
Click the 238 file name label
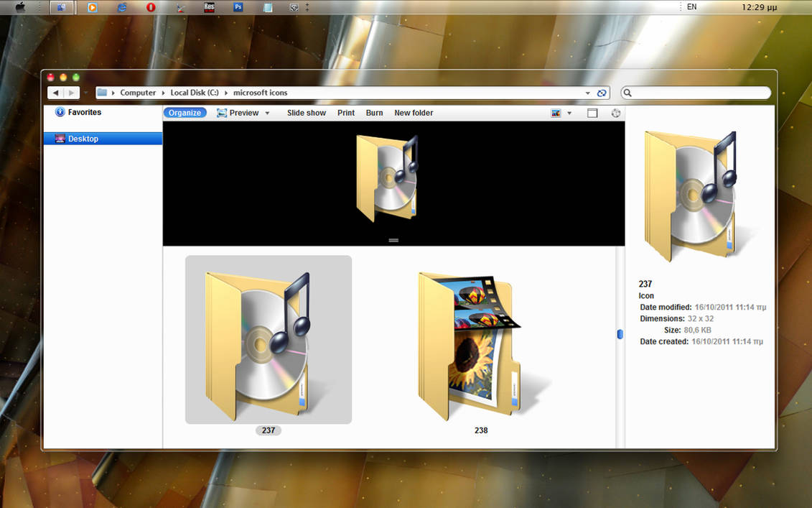(x=481, y=430)
